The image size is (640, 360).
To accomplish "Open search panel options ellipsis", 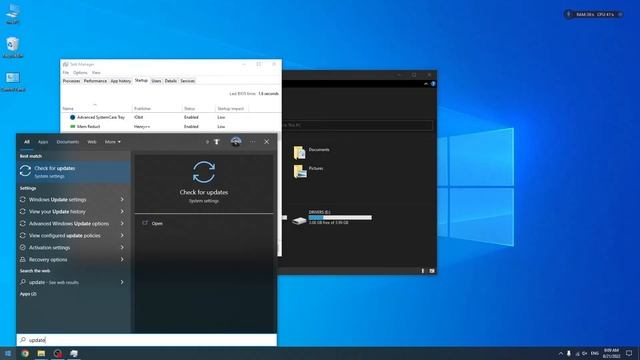I will [252, 142].
